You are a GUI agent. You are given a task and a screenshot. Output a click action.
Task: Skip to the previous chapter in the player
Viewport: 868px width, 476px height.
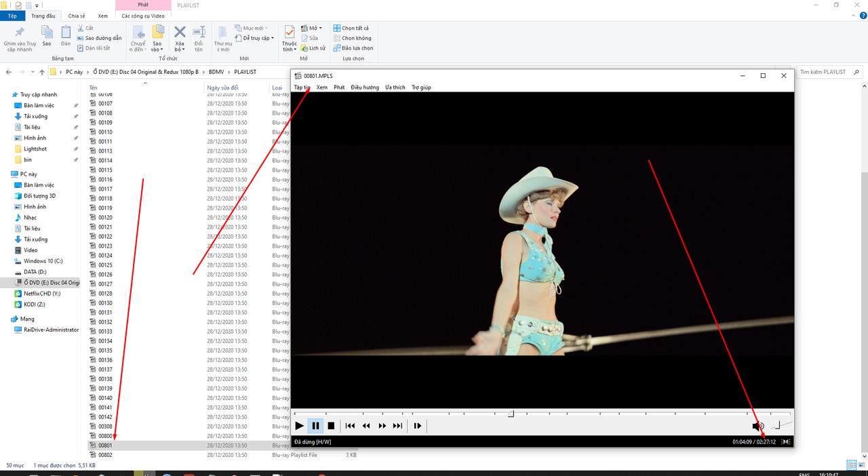click(x=350, y=426)
